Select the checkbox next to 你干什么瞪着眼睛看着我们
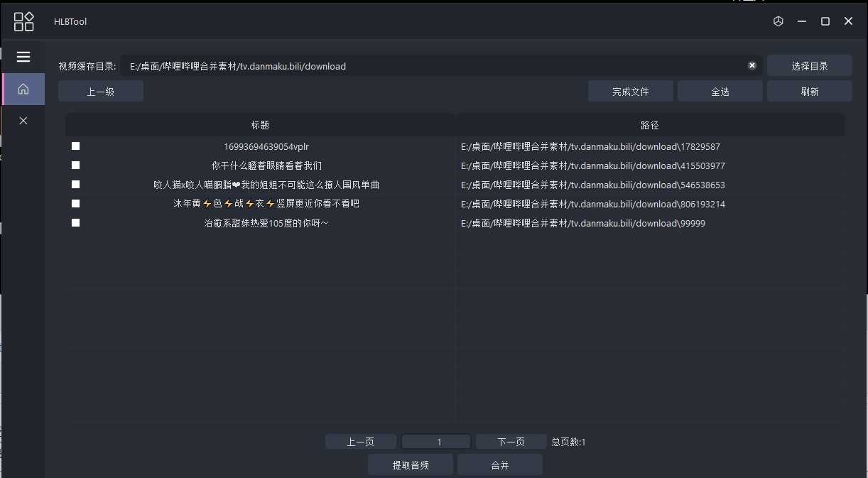 coord(75,165)
